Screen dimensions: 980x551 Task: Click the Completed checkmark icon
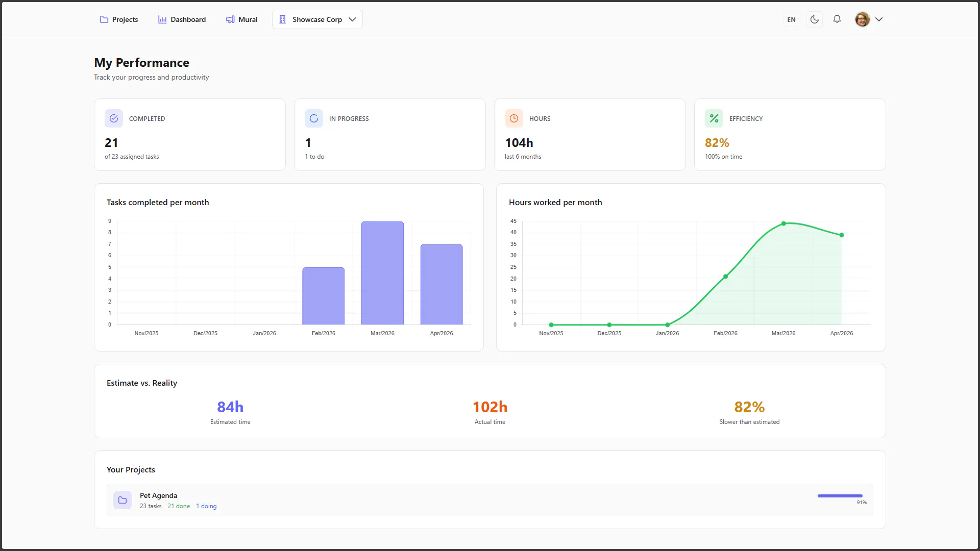(114, 118)
